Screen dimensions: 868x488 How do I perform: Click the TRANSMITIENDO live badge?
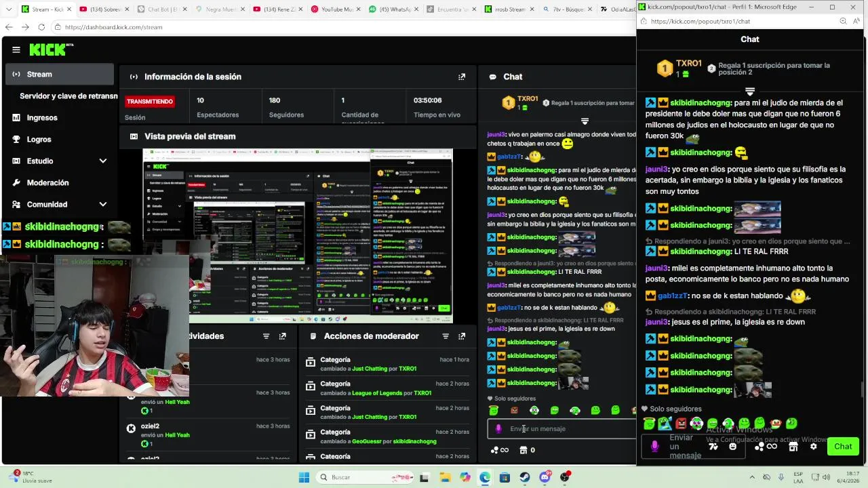pyautogui.click(x=149, y=101)
